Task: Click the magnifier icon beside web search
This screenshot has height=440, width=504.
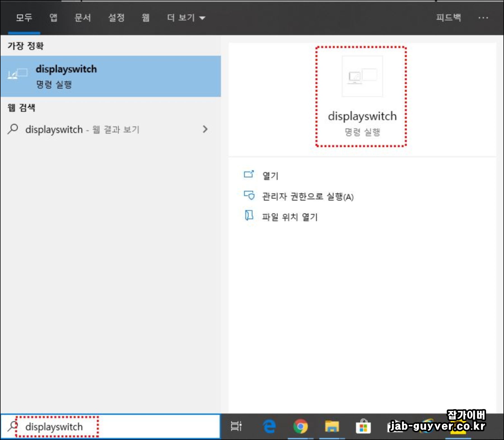Action: click(x=13, y=129)
